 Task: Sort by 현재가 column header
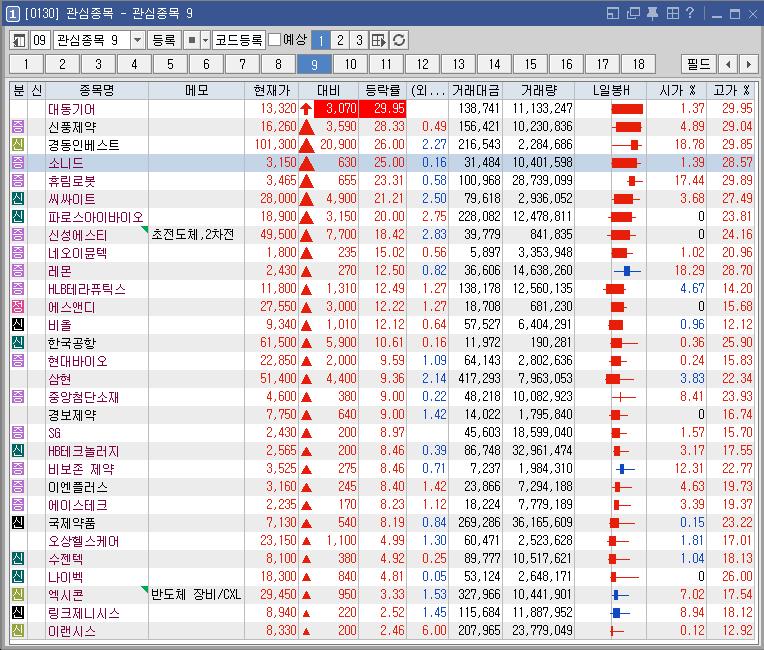pyautogui.click(x=271, y=91)
